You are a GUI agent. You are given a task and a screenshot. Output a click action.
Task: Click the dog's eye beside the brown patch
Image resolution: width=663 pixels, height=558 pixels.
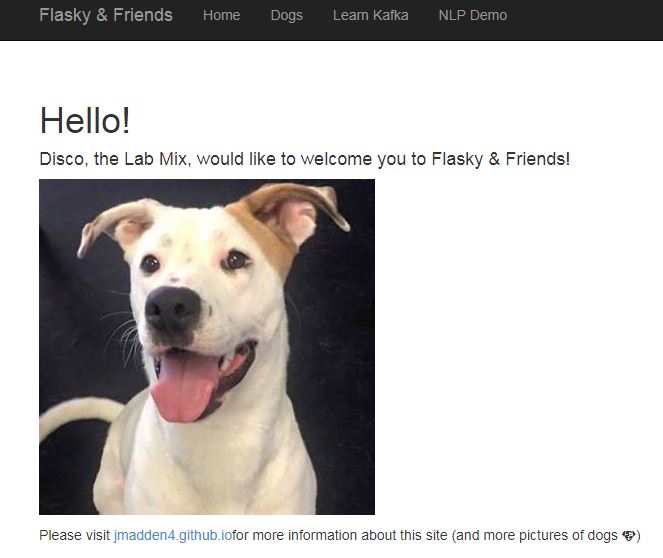(236, 260)
